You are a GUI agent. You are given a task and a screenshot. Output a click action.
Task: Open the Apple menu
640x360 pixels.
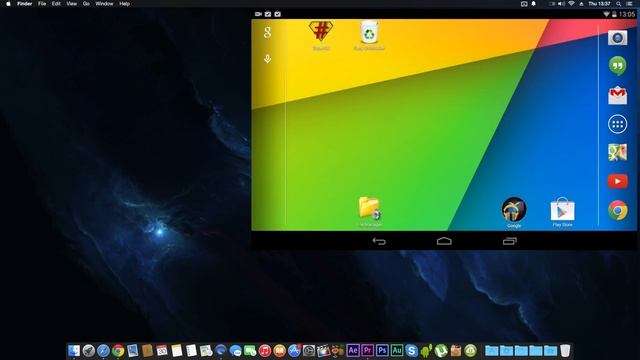pos(8,4)
